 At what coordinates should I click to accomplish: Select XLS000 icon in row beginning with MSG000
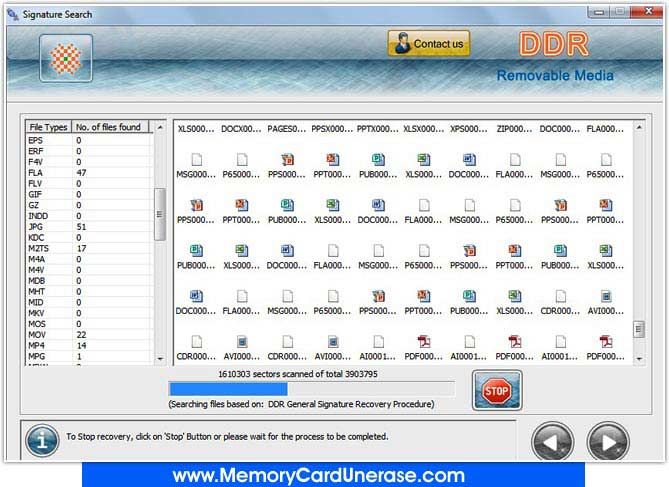423,160
